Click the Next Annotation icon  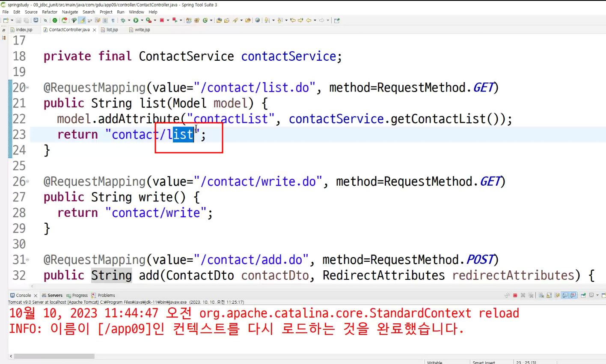click(x=267, y=20)
